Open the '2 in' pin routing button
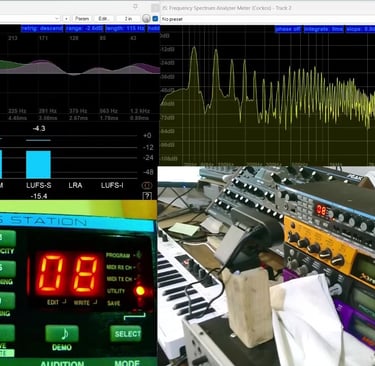This screenshot has width=375, height=366. [128, 19]
